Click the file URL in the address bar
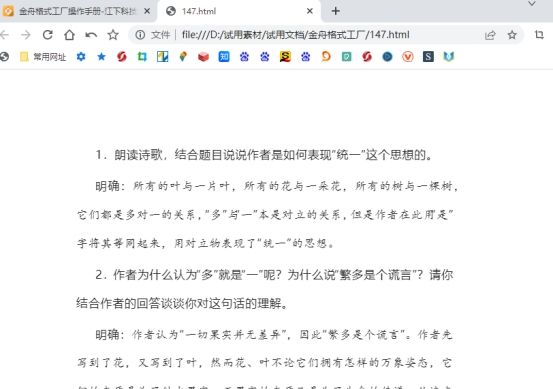 (296, 35)
